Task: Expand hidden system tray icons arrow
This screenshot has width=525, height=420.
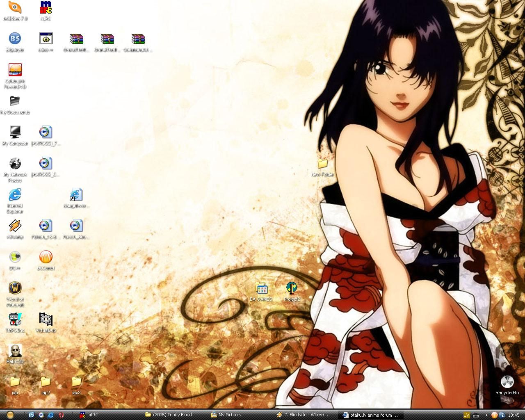Action: (487, 415)
